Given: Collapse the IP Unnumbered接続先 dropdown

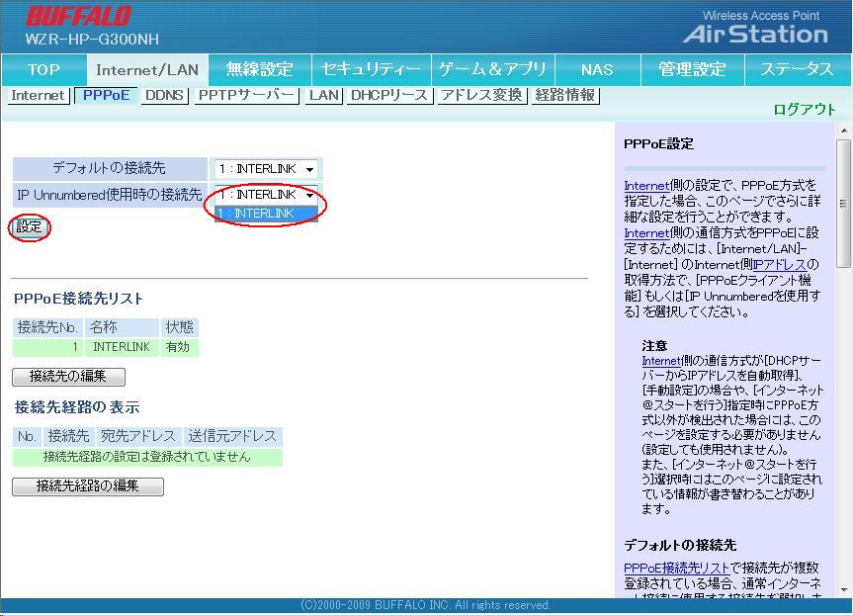Looking at the screenshot, I should (x=266, y=195).
